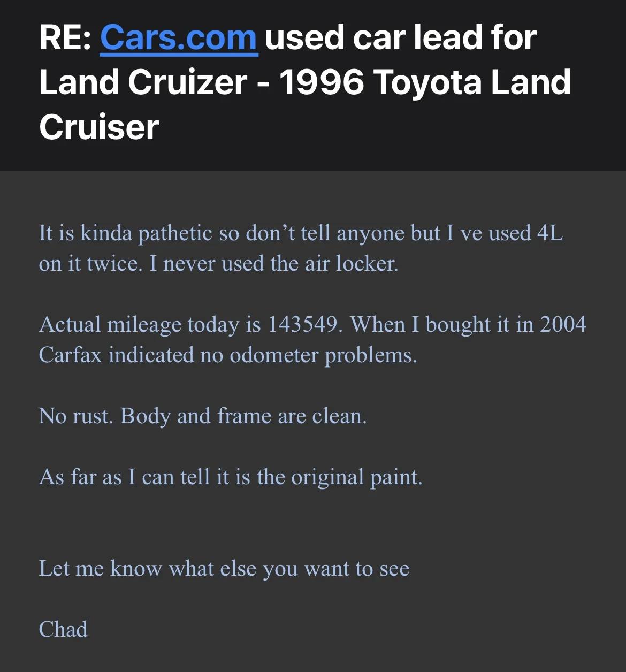Click the word "Cruizer" in the subject
This screenshot has height=672, width=626.
click(x=188, y=83)
